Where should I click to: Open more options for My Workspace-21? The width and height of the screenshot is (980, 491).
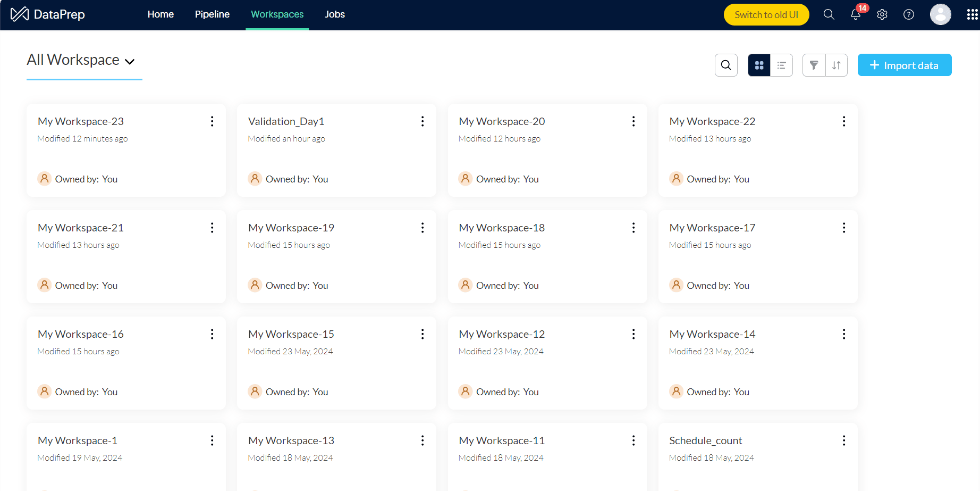(x=212, y=228)
